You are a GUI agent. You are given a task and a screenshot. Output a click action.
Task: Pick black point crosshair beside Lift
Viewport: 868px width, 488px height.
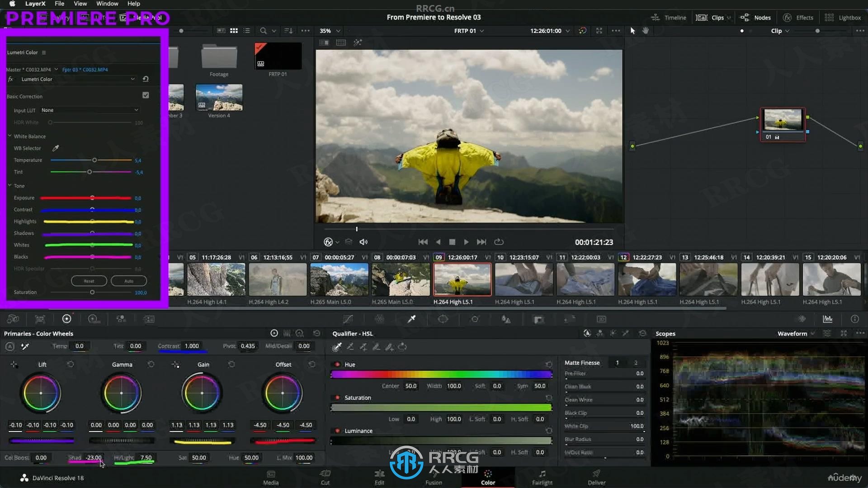pos(14,364)
